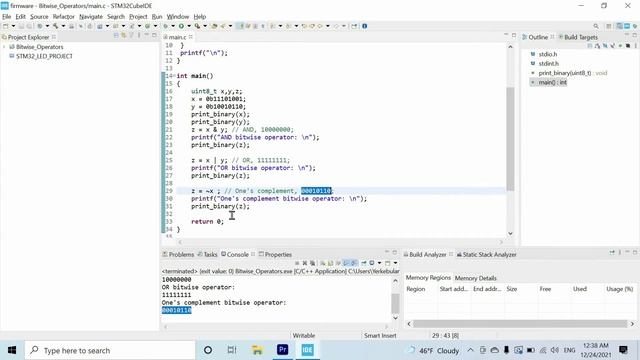Click the Task View taskbar icon
The width and height of the screenshot is (640, 360).
[x=232, y=350]
